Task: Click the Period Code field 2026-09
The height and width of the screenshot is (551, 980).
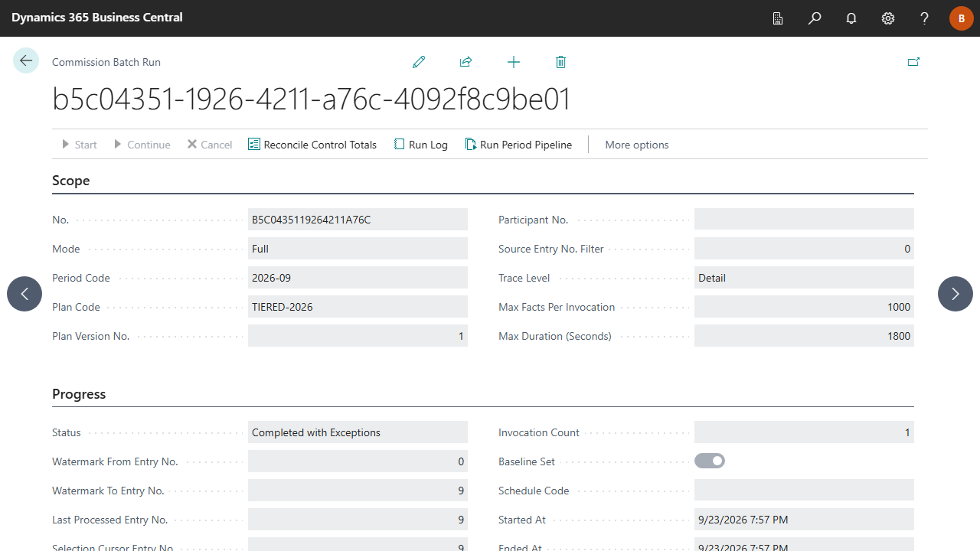Action: 358,278
